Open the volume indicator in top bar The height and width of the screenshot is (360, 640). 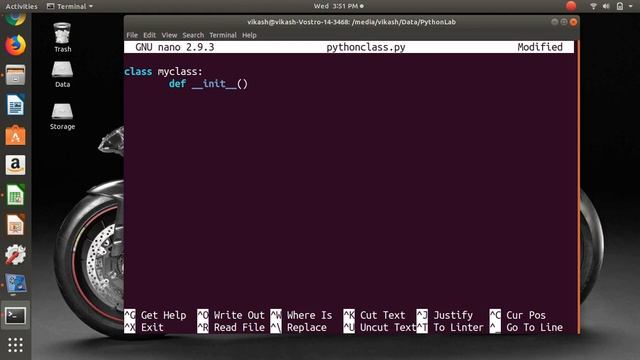pos(606,6)
